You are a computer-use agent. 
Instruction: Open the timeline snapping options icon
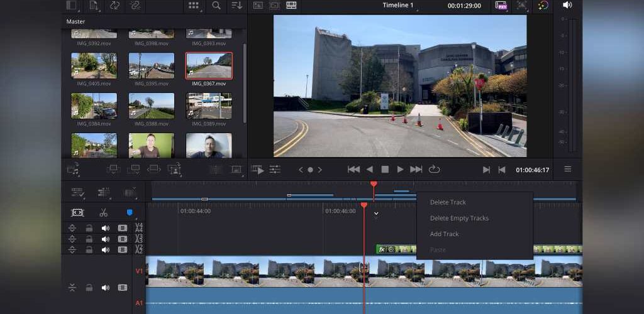(x=104, y=192)
